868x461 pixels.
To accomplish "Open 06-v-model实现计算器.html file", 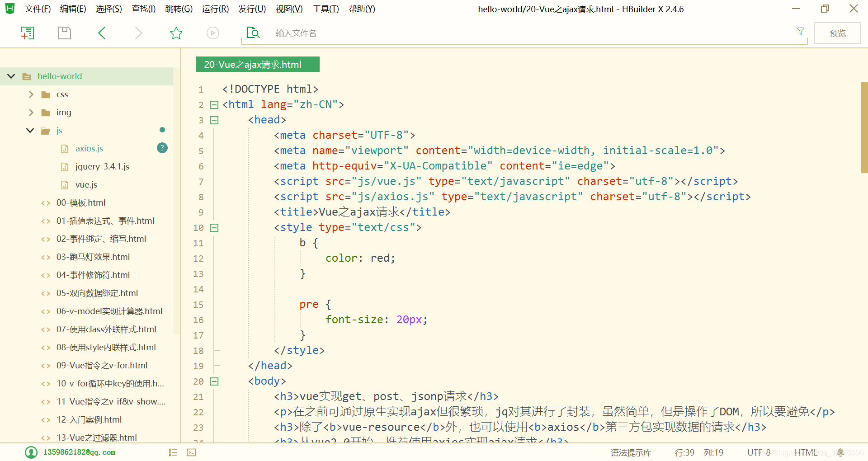I will coord(109,311).
